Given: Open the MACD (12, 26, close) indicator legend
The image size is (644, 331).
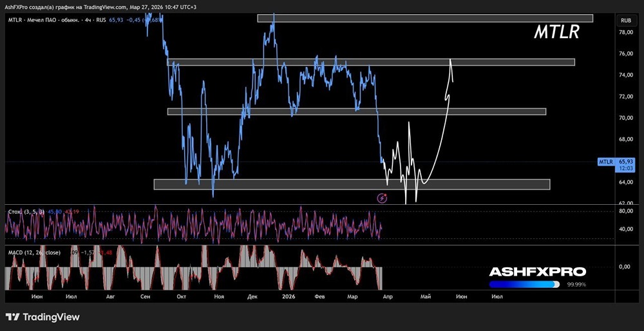Looking at the screenshot, I should click(x=35, y=252).
